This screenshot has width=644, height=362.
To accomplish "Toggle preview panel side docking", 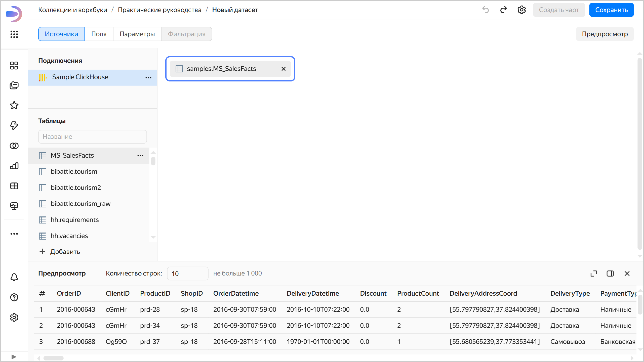I will pos(610,274).
